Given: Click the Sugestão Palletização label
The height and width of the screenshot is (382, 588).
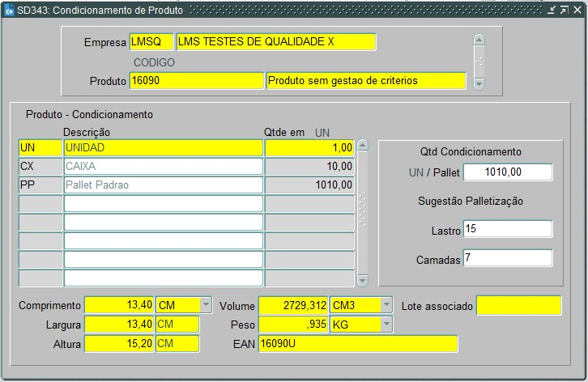Looking at the screenshot, I should click(x=471, y=201).
